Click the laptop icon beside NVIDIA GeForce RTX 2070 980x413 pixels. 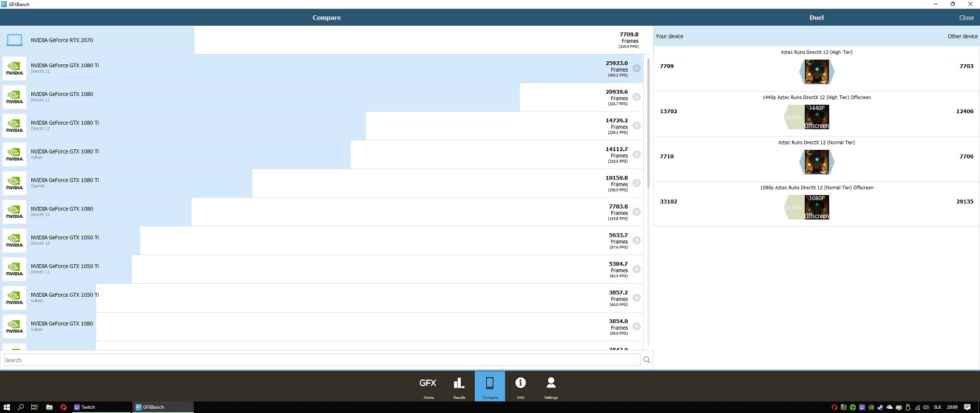(x=15, y=40)
